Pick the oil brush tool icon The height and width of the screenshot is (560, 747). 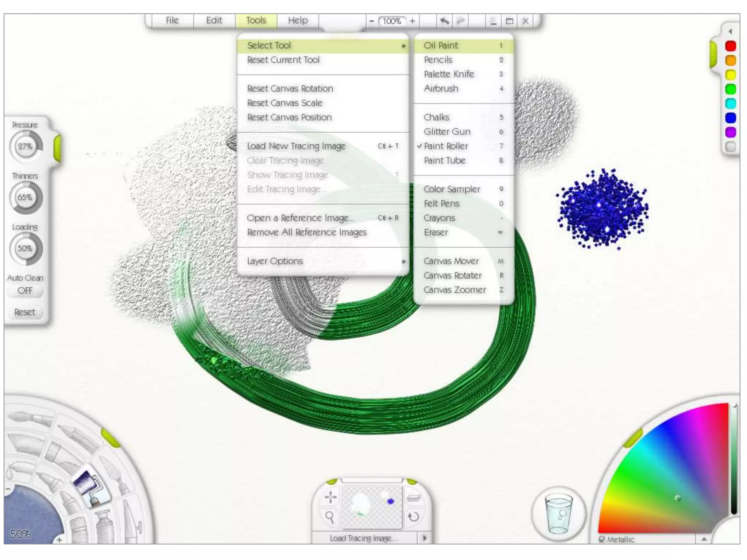point(29,417)
